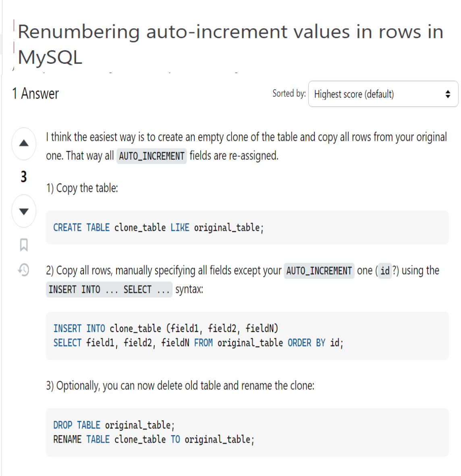Bookmark this answer
This screenshot has height=476, width=461.
pos(24,245)
